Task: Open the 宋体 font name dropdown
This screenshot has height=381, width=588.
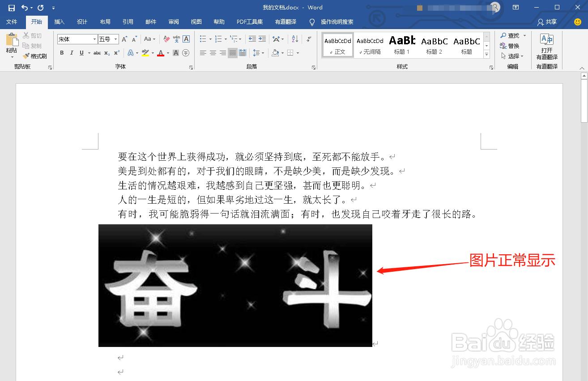Action: 94,39
